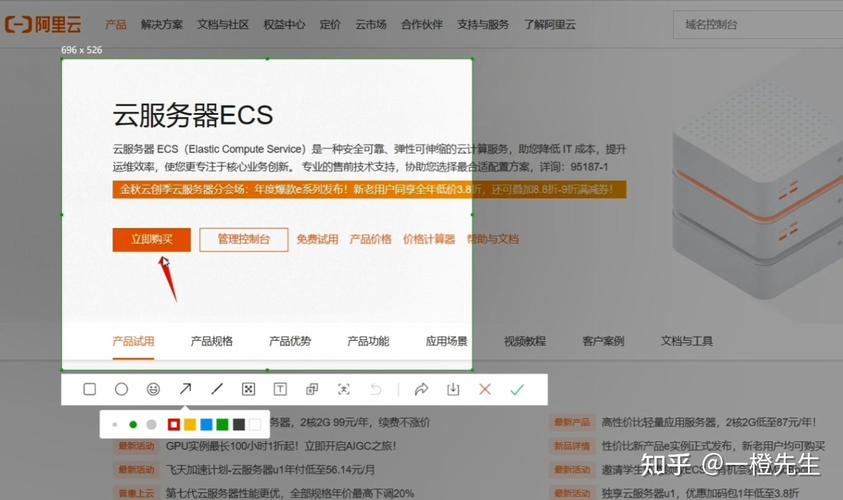Click the orange 立即购买 button
Viewport: 843px width, 500px height.
[152, 240]
